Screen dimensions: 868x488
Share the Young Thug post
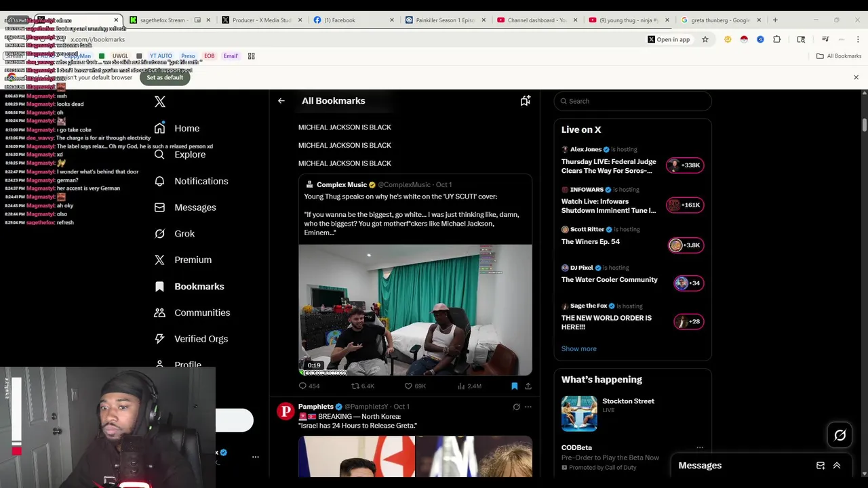click(x=528, y=386)
